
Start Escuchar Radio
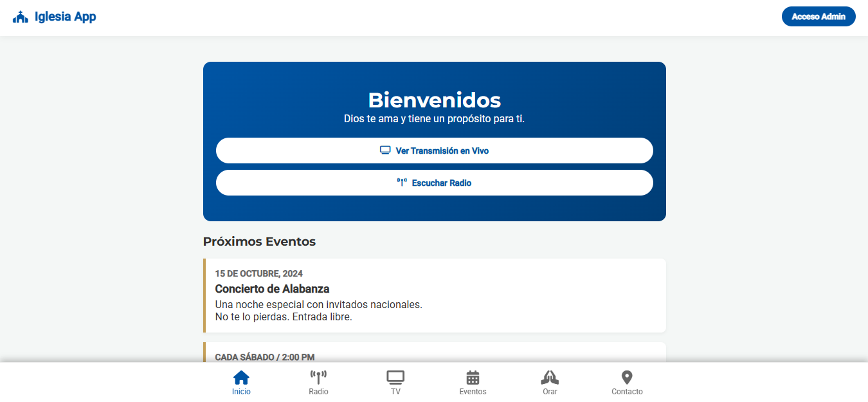point(435,183)
